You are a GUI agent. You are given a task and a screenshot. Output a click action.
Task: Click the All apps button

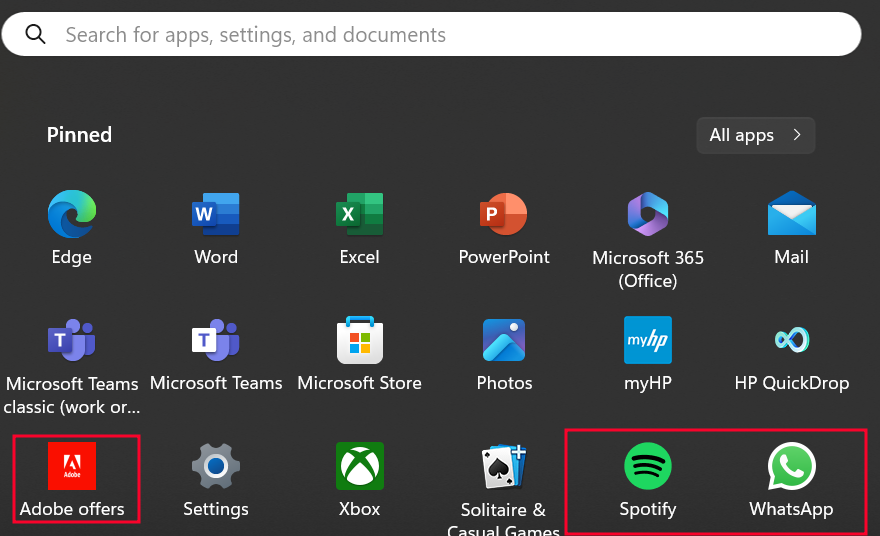pyautogui.click(x=755, y=135)
